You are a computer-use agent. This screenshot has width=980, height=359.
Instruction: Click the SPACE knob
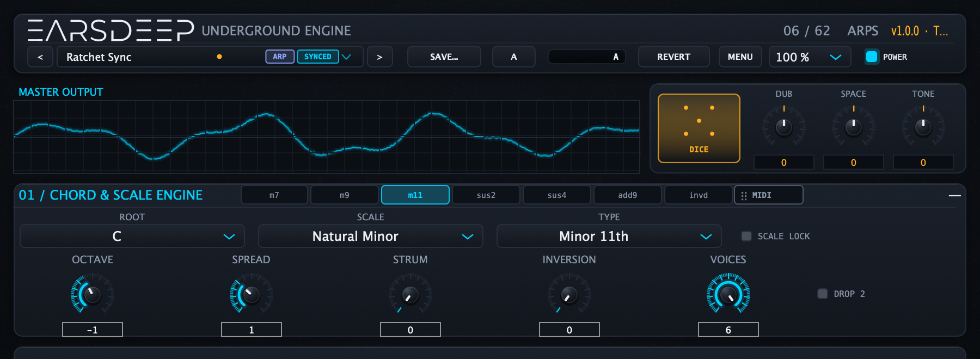[x=854, y=127]
